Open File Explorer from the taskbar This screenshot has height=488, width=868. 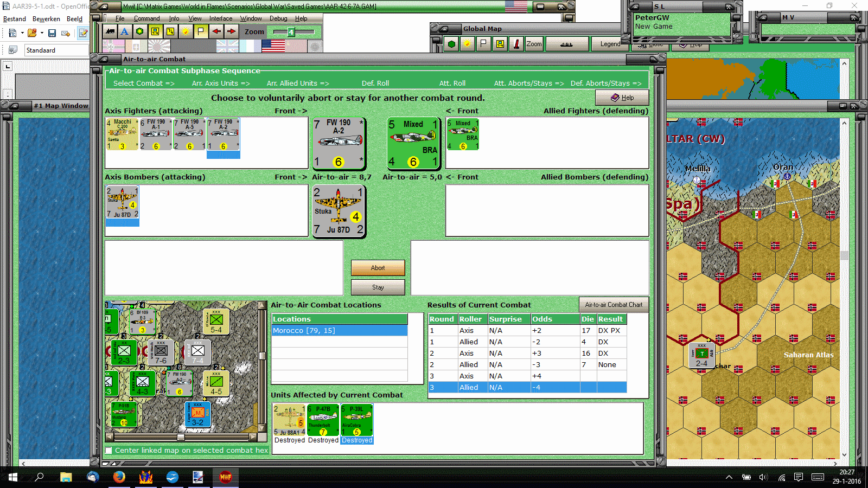[66, 477]
